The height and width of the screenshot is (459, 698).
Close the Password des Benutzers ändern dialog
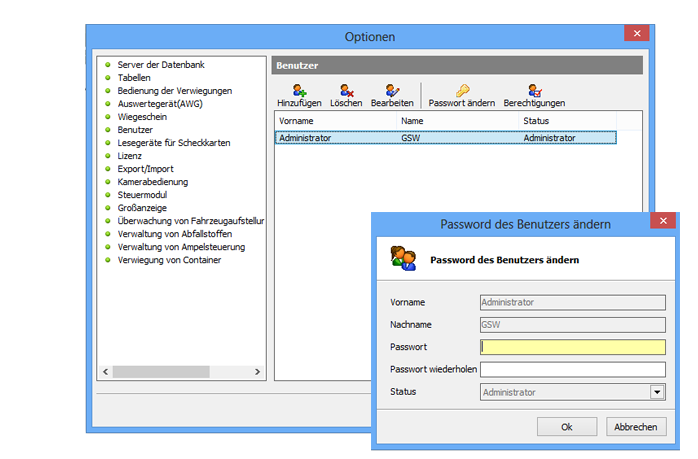pos(662,223)
